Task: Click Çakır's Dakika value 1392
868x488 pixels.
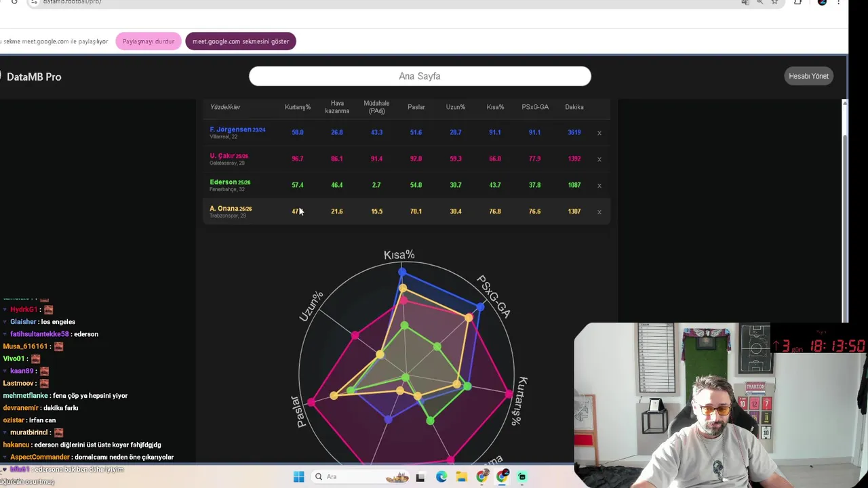Action: click(574, 159)
